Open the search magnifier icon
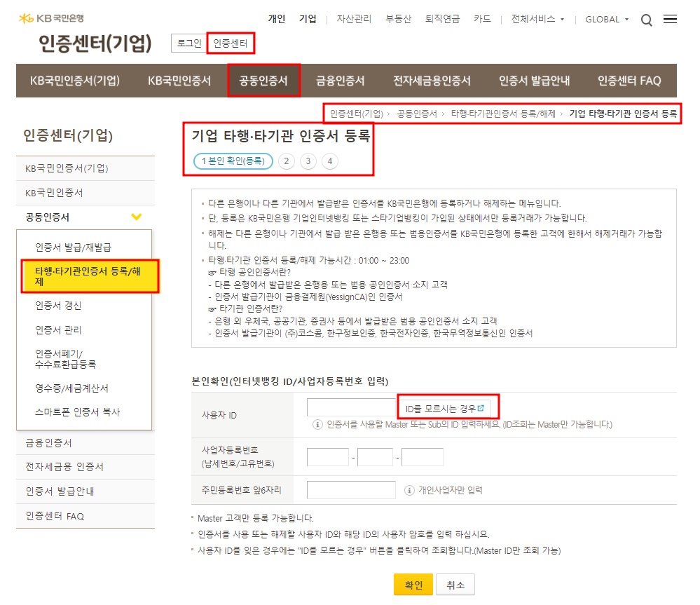This screenshot has width=700, height=605. pyautogui.click(x=646, y=20)
